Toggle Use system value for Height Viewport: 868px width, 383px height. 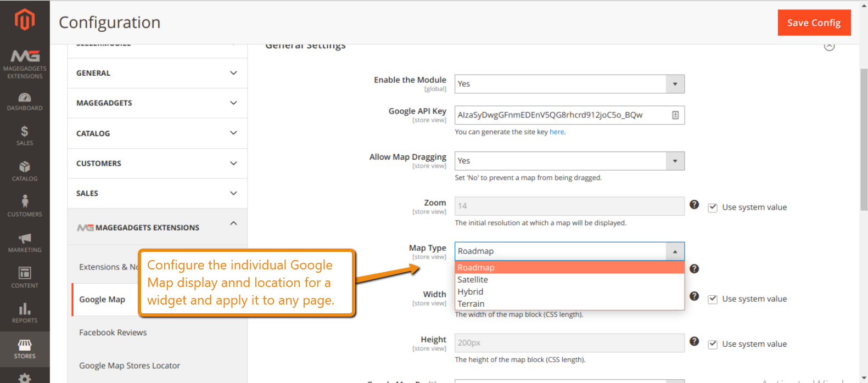713,344
